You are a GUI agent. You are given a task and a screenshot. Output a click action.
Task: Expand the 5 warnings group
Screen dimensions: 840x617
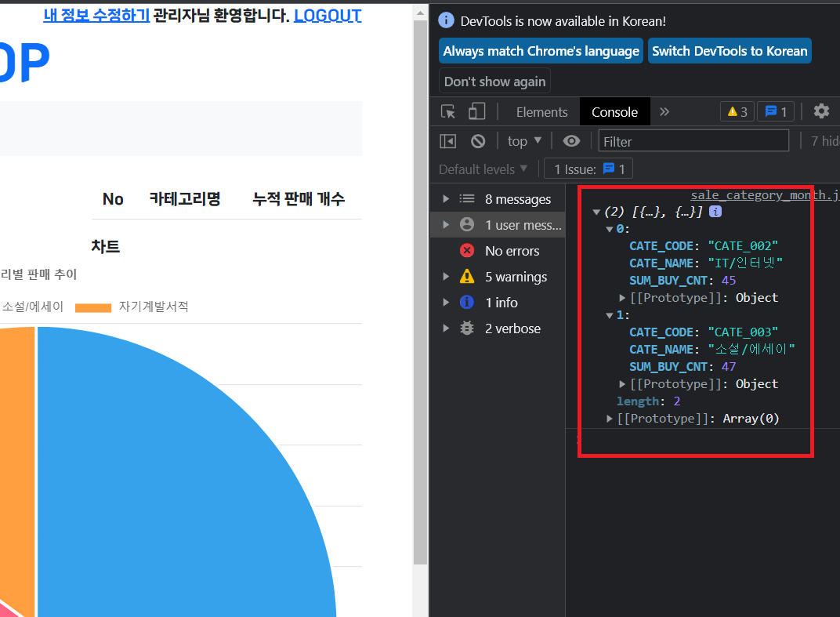click(446, 276)
